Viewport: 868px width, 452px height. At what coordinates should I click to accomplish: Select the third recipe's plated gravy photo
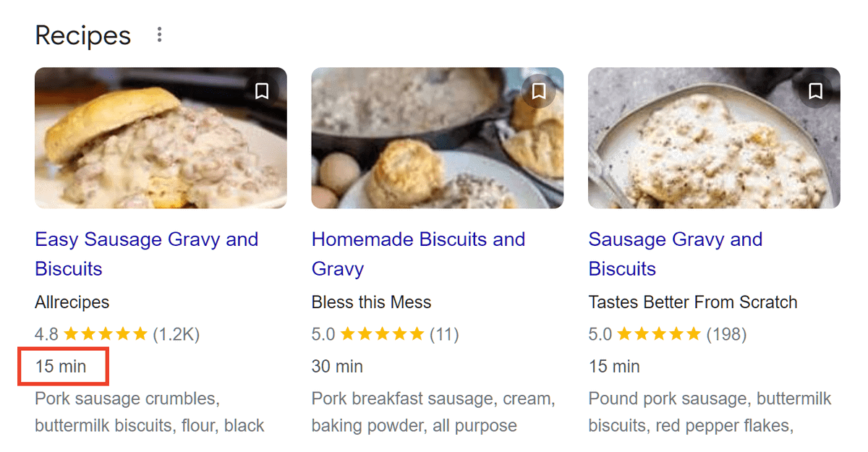[714, 138]
